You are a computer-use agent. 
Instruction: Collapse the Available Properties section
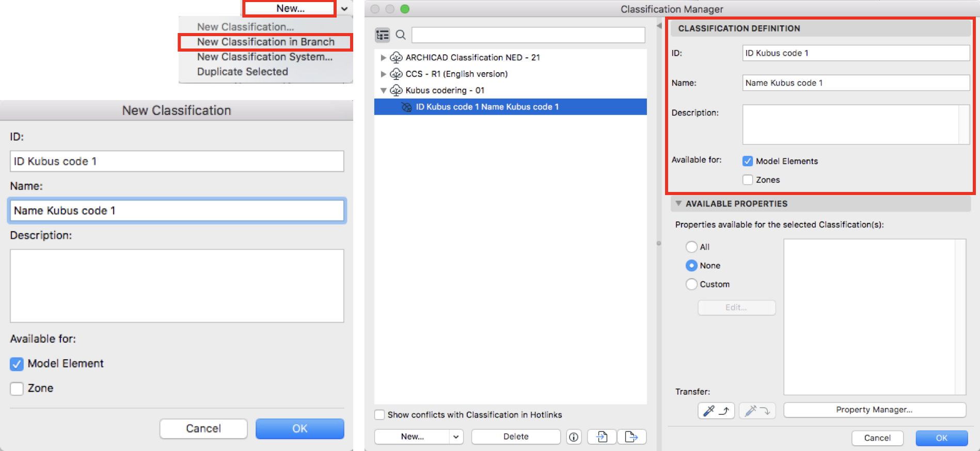[678, 203]
